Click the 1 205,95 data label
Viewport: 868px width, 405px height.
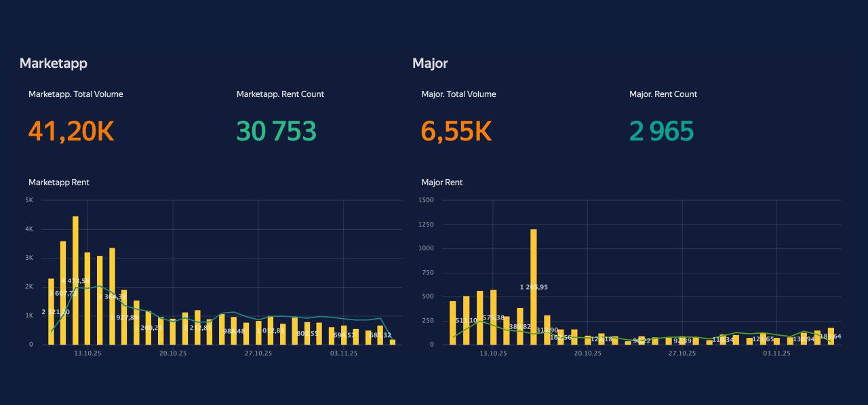pyautogui.click(x=534, y=287)
